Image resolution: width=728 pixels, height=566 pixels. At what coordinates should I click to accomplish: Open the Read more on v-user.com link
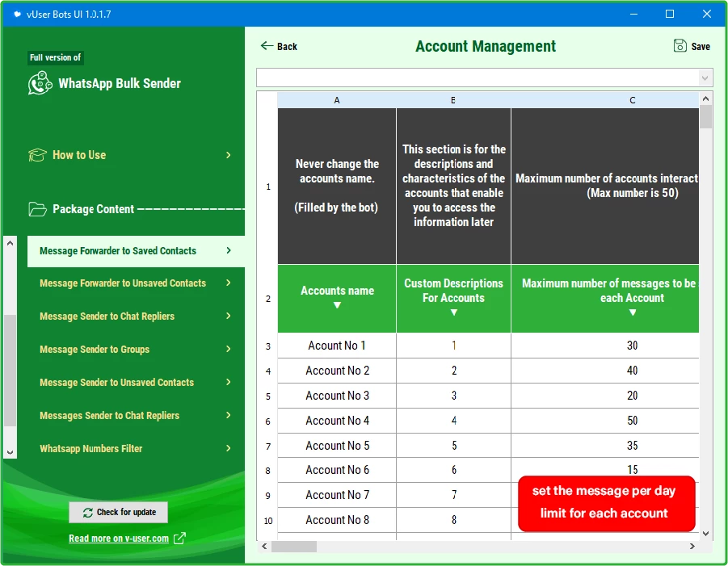119,539
